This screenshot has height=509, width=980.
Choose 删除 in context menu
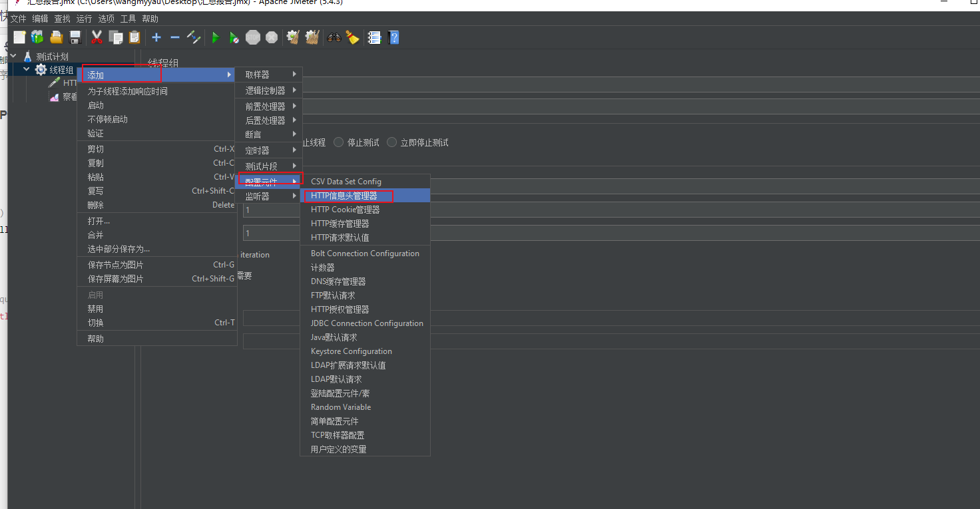tap(157, 205)
